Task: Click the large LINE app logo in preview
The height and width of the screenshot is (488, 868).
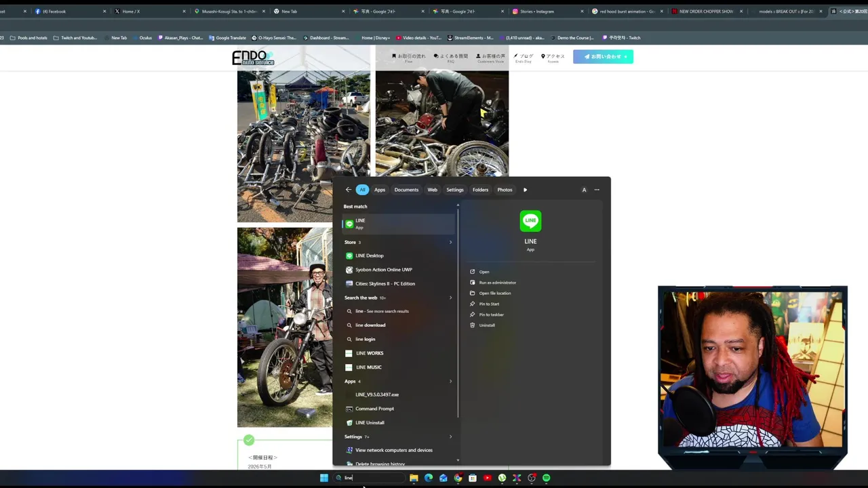Action: (x=530, y=221)
